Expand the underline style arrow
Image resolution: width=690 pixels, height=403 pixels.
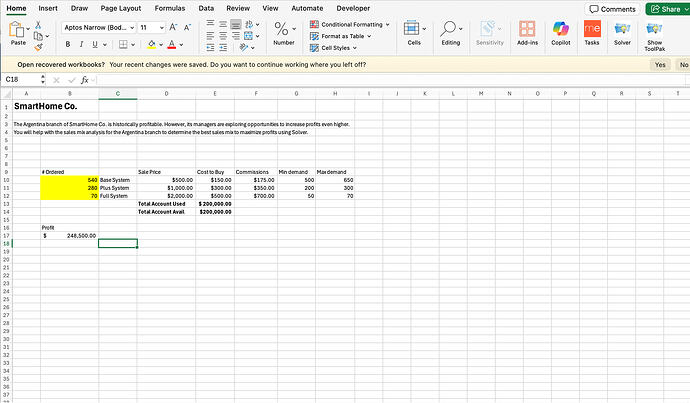tap(105, 45)
